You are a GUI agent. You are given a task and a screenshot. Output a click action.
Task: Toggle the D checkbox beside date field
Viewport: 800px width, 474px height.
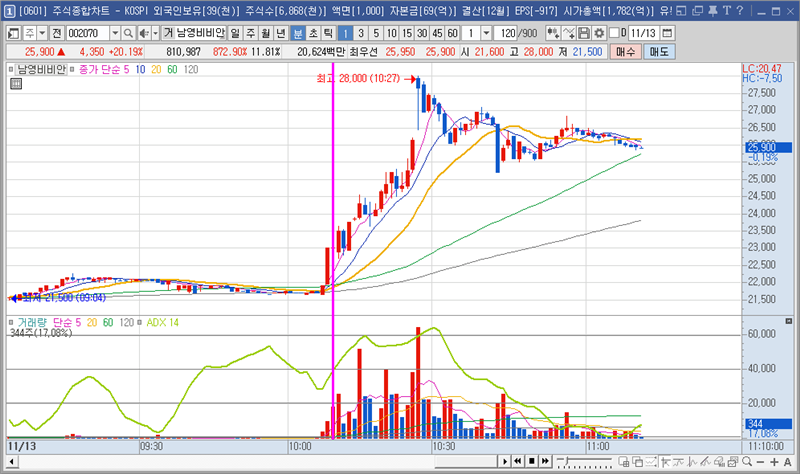click(612, 33)
